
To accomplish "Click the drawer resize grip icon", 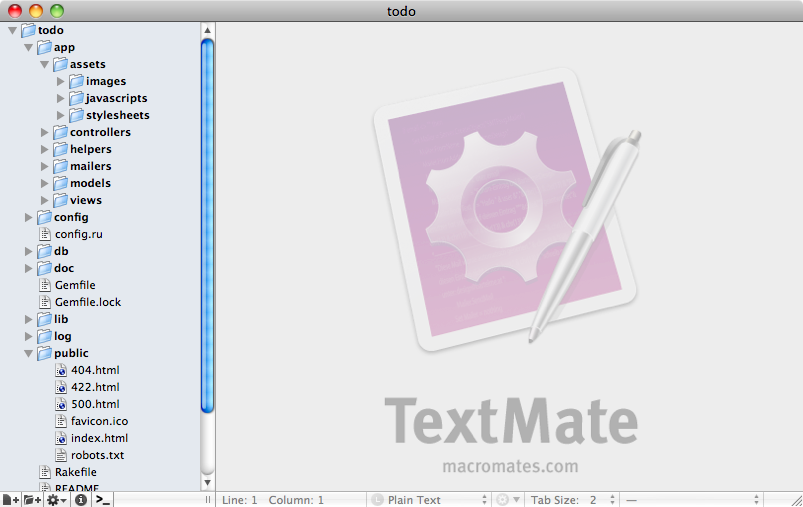I will coord(207,500).
